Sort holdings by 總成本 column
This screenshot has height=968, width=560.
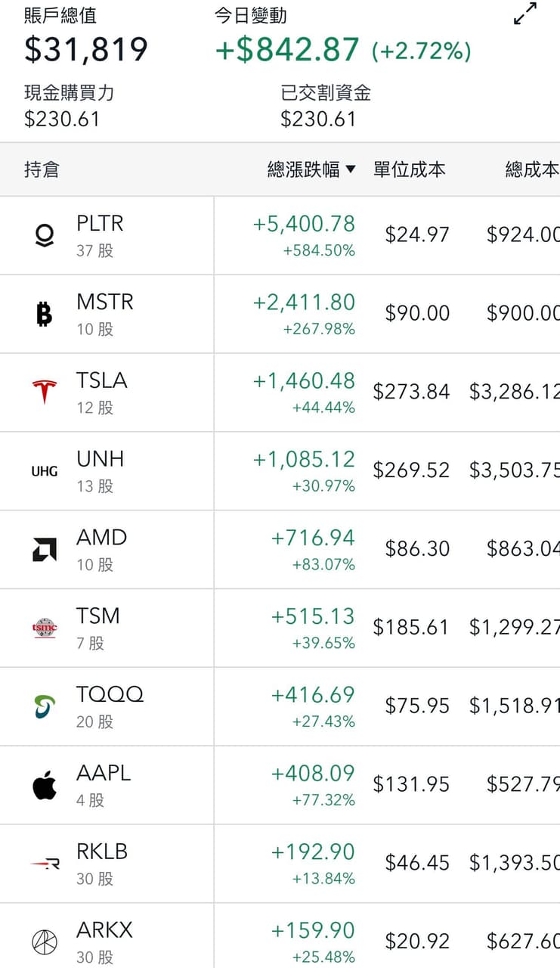pyautogui.click(x=532, y=169)
